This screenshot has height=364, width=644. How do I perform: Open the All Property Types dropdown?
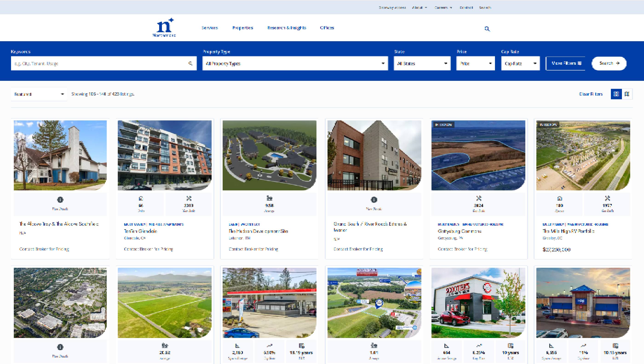pos(295,63)
